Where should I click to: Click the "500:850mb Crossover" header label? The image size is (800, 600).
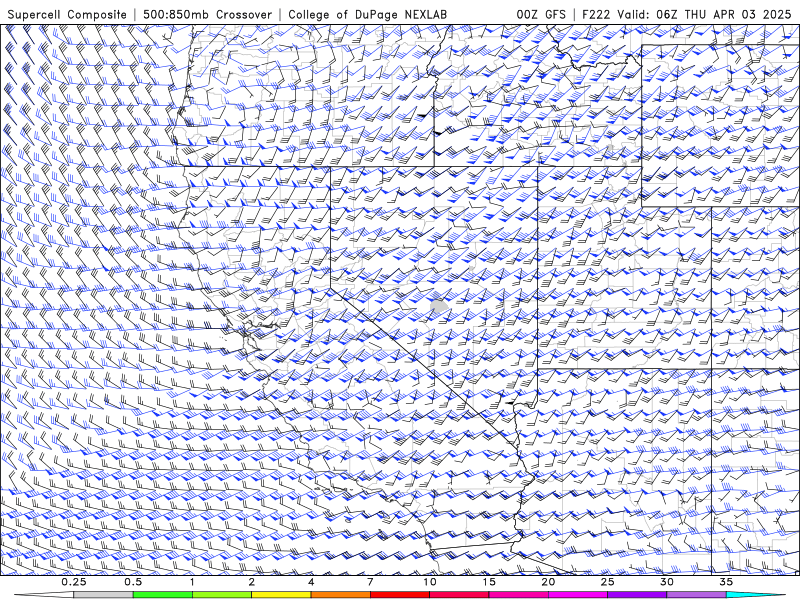point(208,14)
